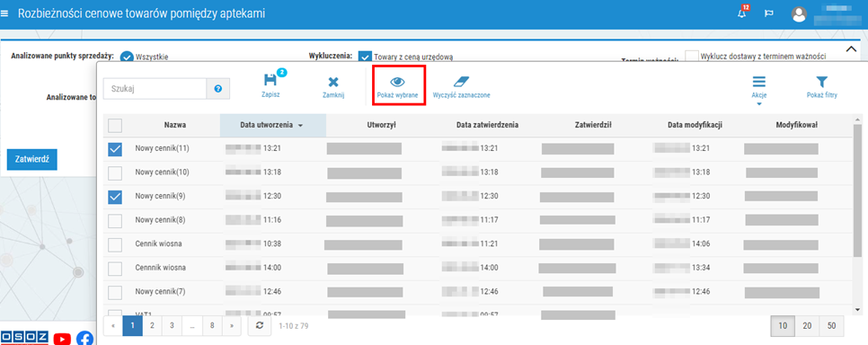Open the Facebook link icon

click(x=84, y=338)
